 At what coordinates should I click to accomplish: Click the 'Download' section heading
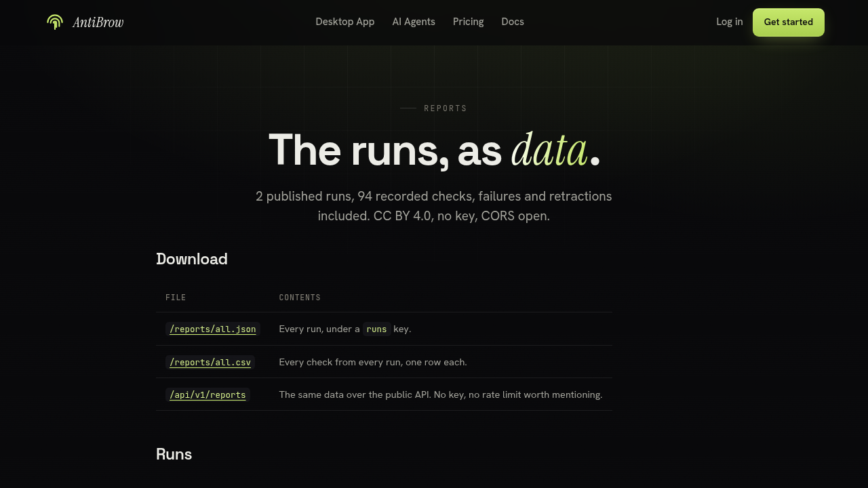192,259
